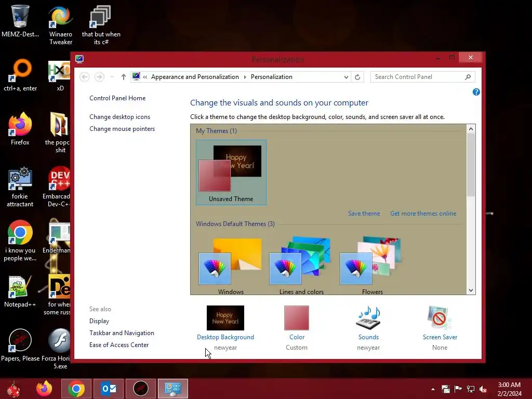Open Firefox from the taskbar
532x399 pixels.
pyautogui.click(x=45, y=389)
